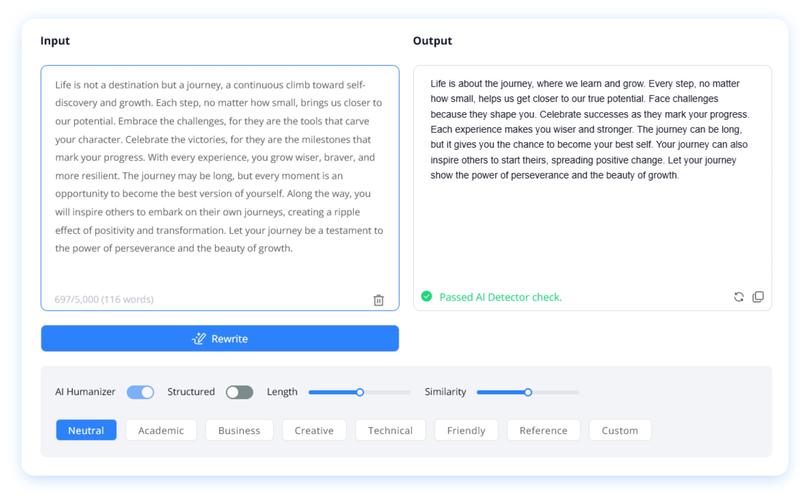Click the Length slider handle

point(360,392)
